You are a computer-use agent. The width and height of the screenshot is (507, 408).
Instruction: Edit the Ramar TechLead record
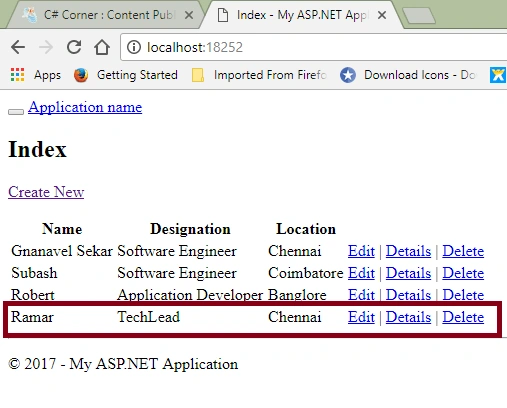click(x=361, y=317)
